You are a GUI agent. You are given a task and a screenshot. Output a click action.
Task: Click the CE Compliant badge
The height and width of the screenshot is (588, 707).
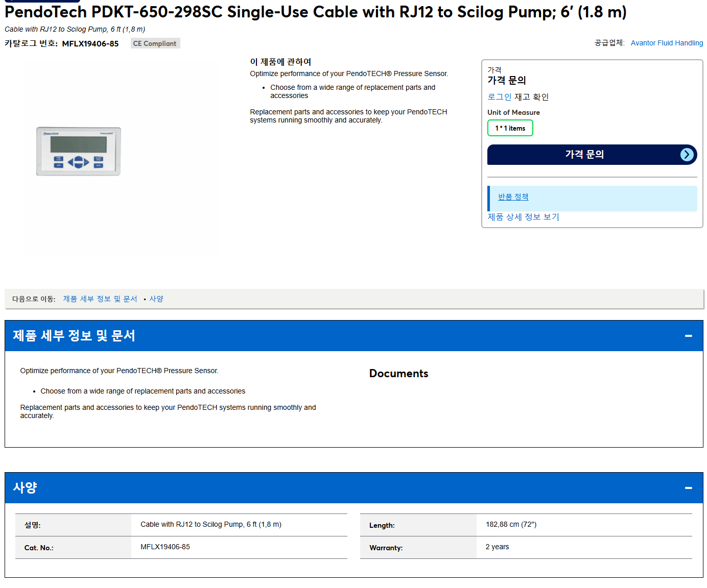[155, 43]
